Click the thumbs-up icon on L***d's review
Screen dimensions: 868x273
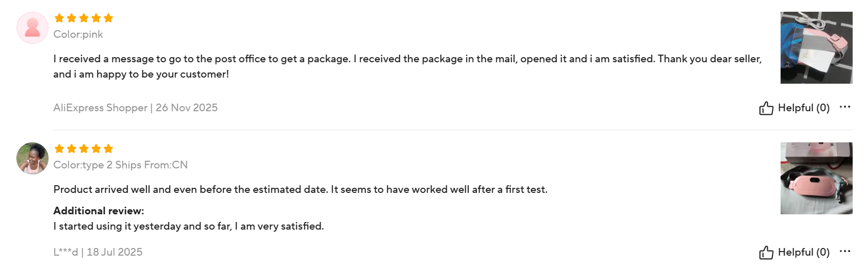(766, 253)
